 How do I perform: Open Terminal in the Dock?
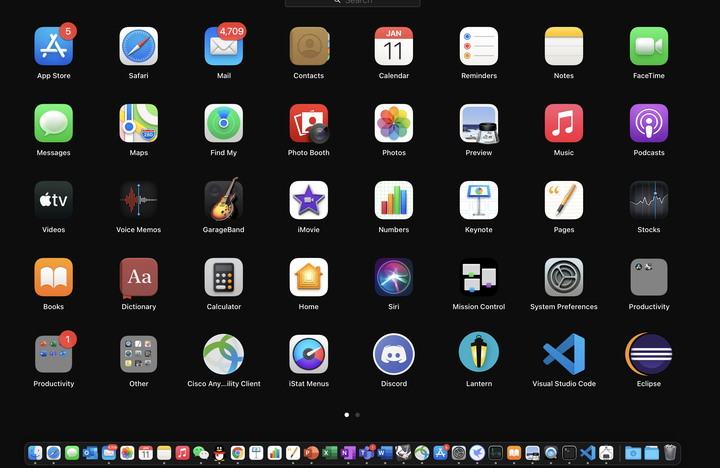(x=569, y=453)
